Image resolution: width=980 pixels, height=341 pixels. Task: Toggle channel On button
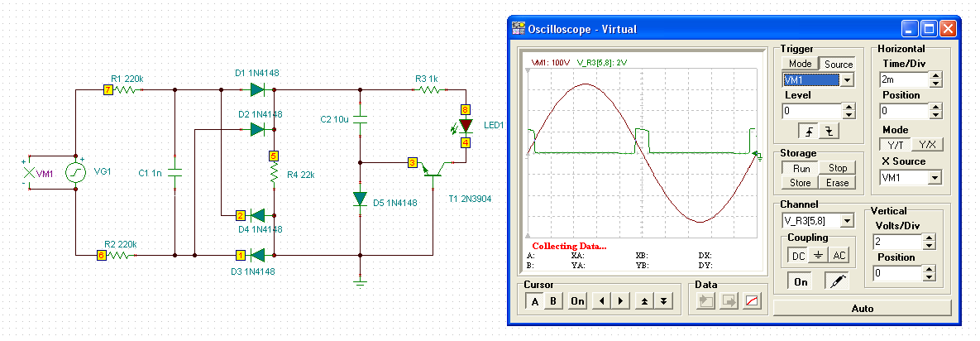801,281
